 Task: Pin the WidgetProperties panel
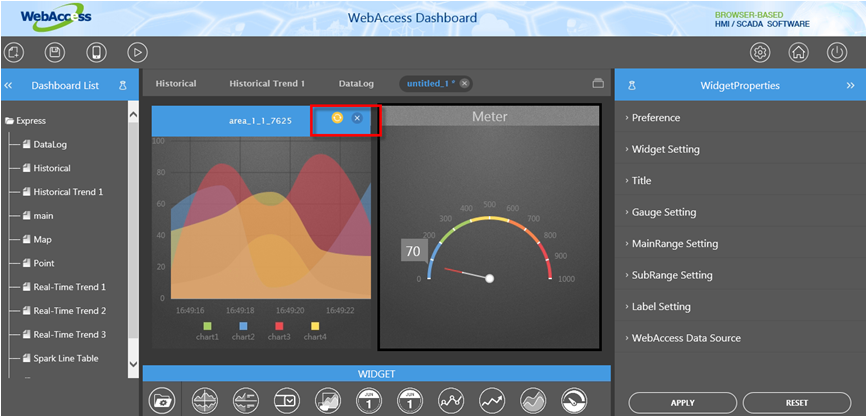click(632, 86)
